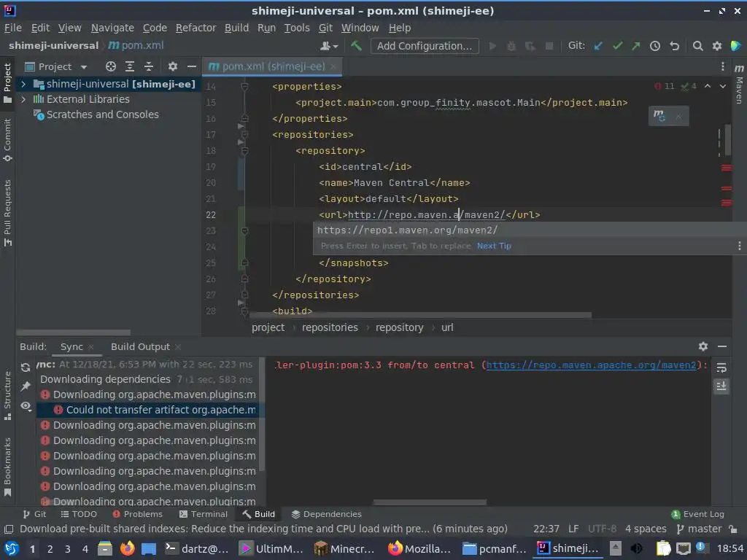This screenshot has width=747, height=560.
Task: Go to next highlighted error arrow
Action: 723,86
